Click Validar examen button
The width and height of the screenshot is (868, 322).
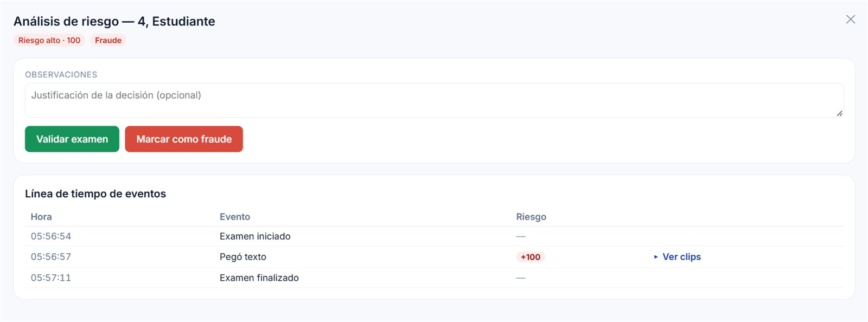(72, 139)
